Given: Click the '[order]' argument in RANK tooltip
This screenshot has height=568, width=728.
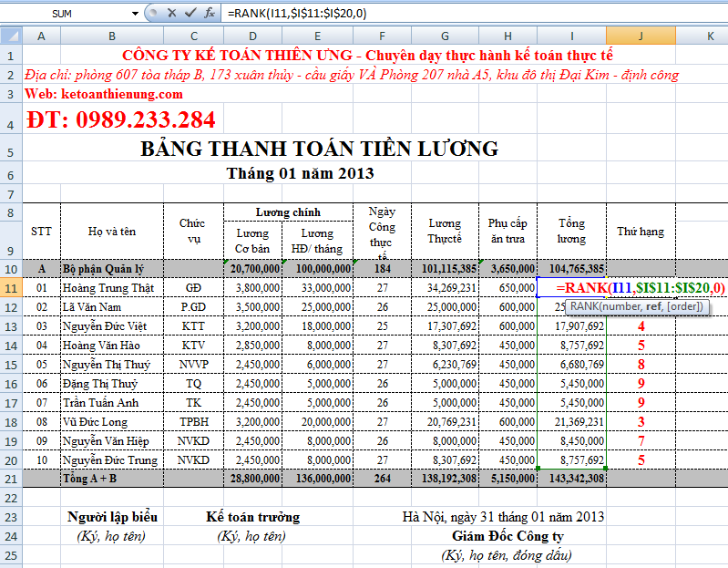Looking at the screenshot, I should pos(685,306).
